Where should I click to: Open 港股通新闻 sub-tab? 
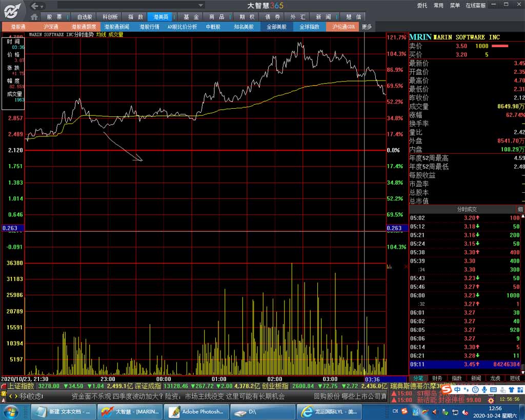(116, 27)
